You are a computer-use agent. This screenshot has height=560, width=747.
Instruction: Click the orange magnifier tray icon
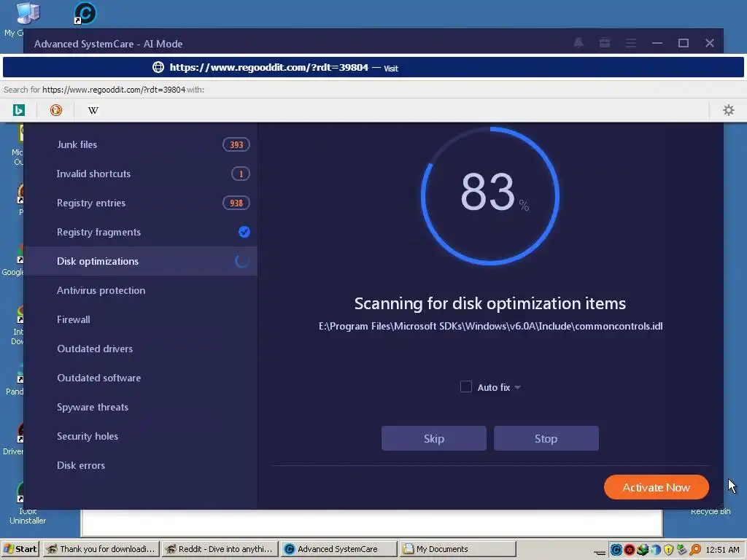695,550
